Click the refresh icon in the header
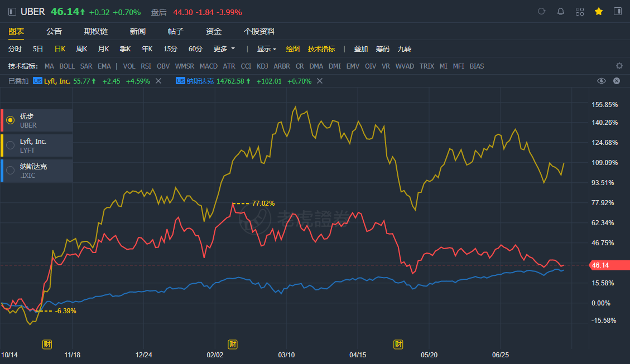This screenshot has height=364, width=630. 542,12
